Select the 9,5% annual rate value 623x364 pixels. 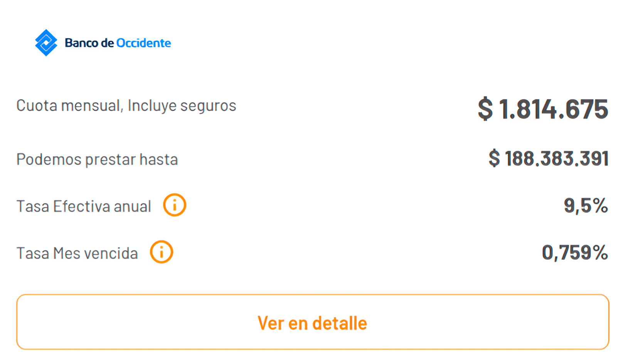click(586, 205)
